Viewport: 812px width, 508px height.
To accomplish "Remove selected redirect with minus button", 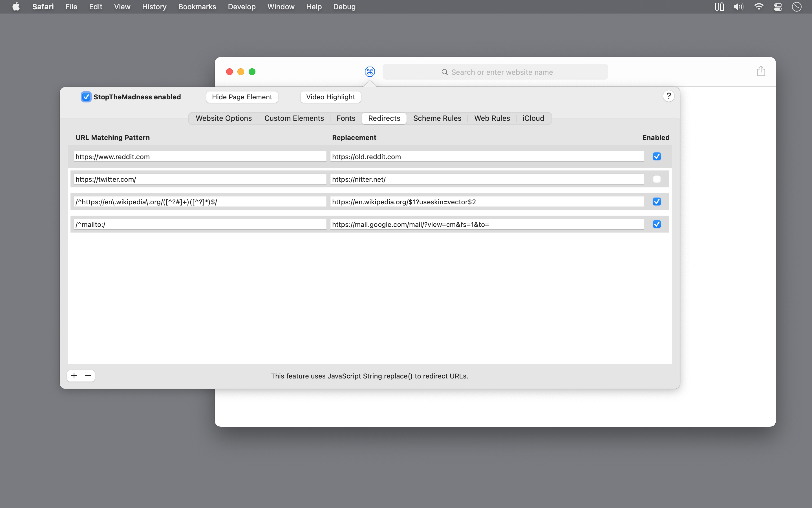I will (88, 376).
